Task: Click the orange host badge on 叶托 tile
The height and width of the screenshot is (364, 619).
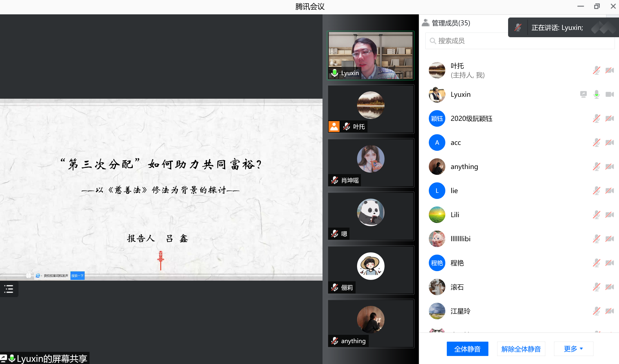Action: tap(334, 127)
